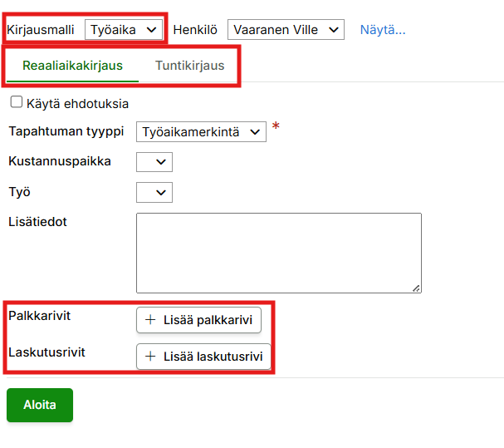Image resolution: width=504 pixels, height=448 pixels.
Task: Open the Työ dropdown
Action: 154,193
